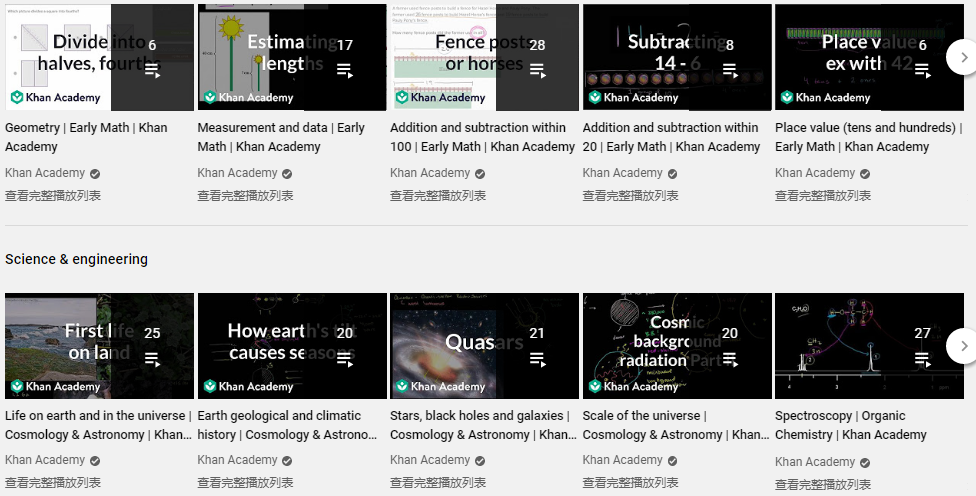View full playlist under Scale of the universe

tap(631, 482)
